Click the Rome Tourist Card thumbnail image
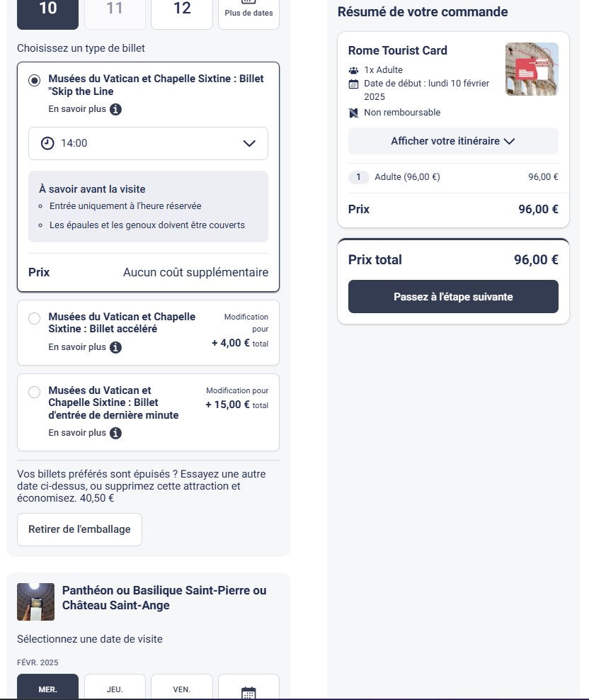 pyautogui.click(x=532, y=69)
